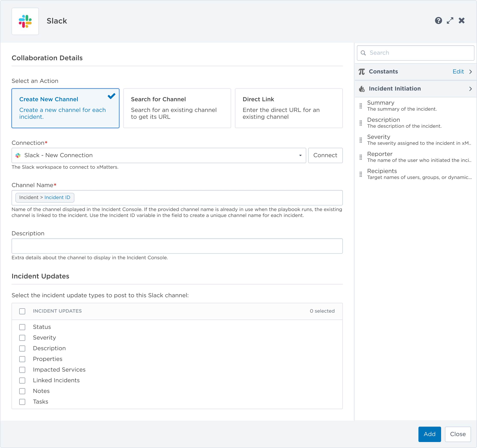Click the checkmark on Create New Channel
477x448 pixels.
tap(112, 96)
